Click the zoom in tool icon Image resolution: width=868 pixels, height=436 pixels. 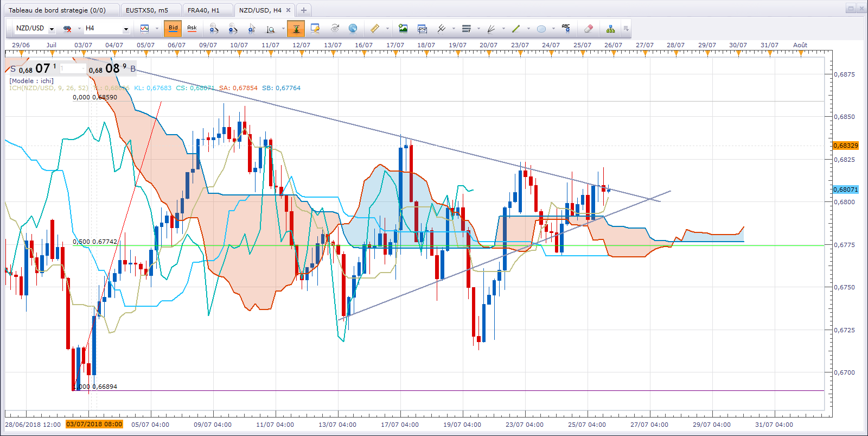click(x=214, y=28)
